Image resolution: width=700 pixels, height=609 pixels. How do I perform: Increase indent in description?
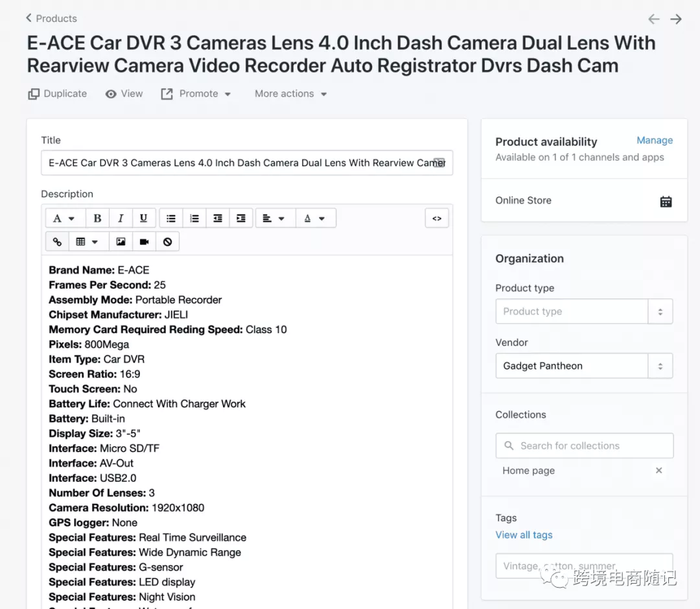(x=240, y=218)
